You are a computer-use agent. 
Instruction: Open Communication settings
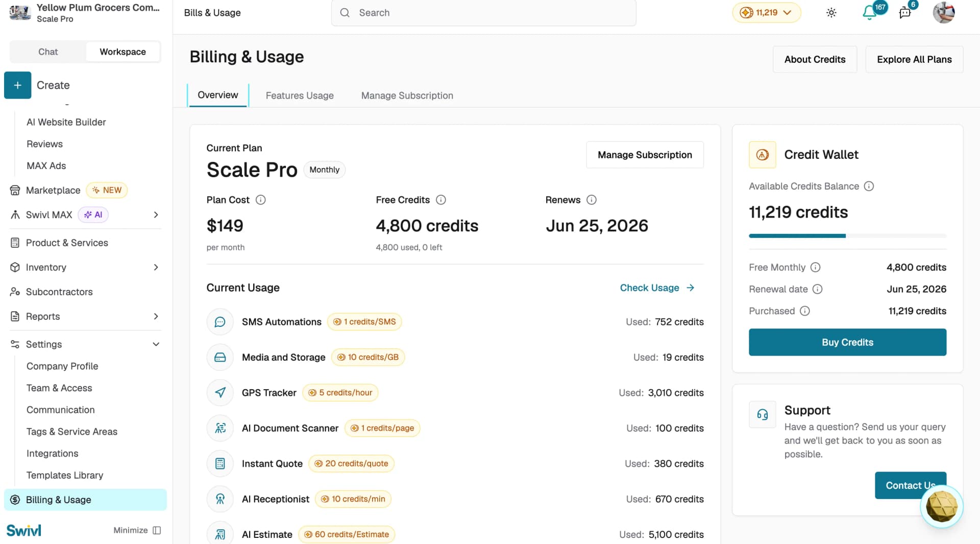(x=61, y=410)
